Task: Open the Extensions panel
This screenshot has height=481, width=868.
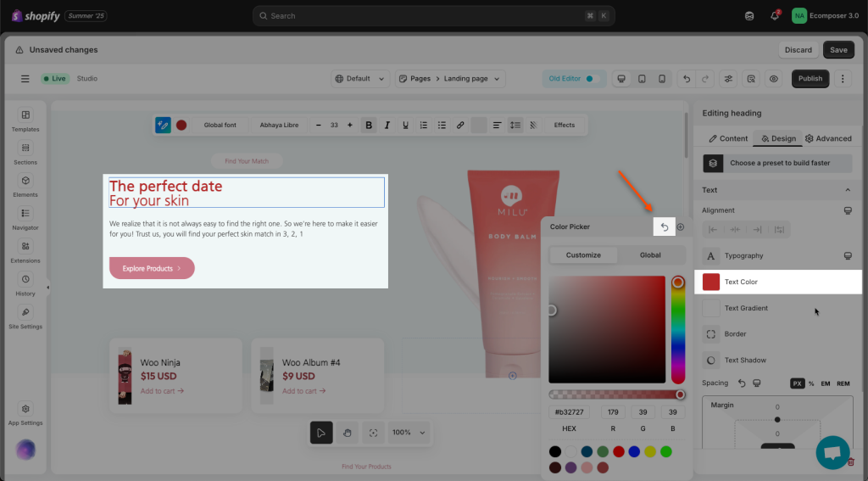Action: point(25,252)
